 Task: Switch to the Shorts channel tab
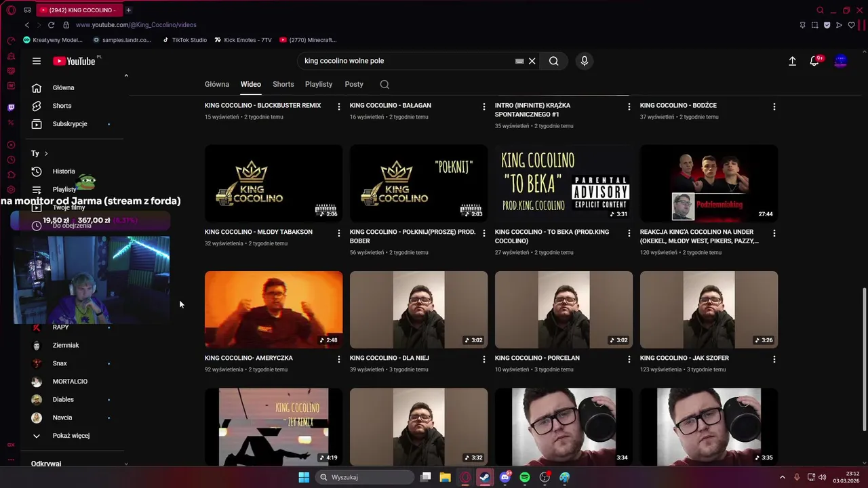[x=283, y=85]
